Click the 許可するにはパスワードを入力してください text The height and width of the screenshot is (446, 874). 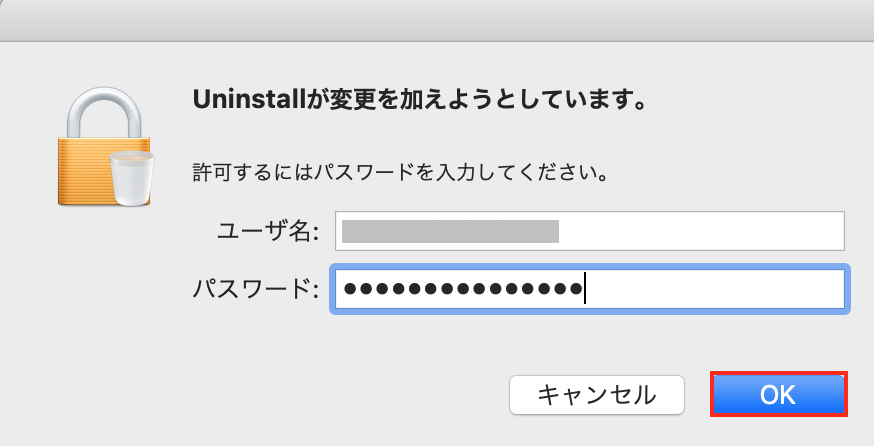point(401,172)
